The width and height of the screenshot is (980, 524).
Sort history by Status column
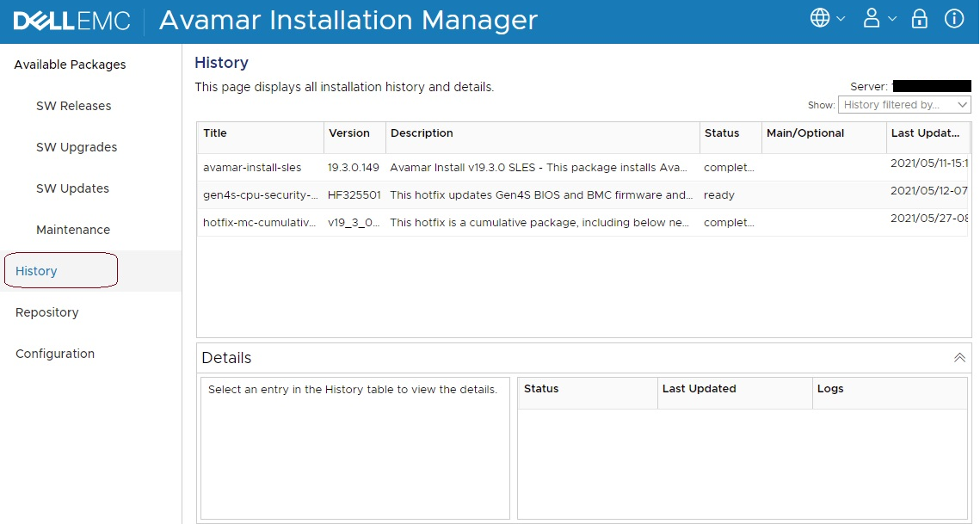click(722, 133)
